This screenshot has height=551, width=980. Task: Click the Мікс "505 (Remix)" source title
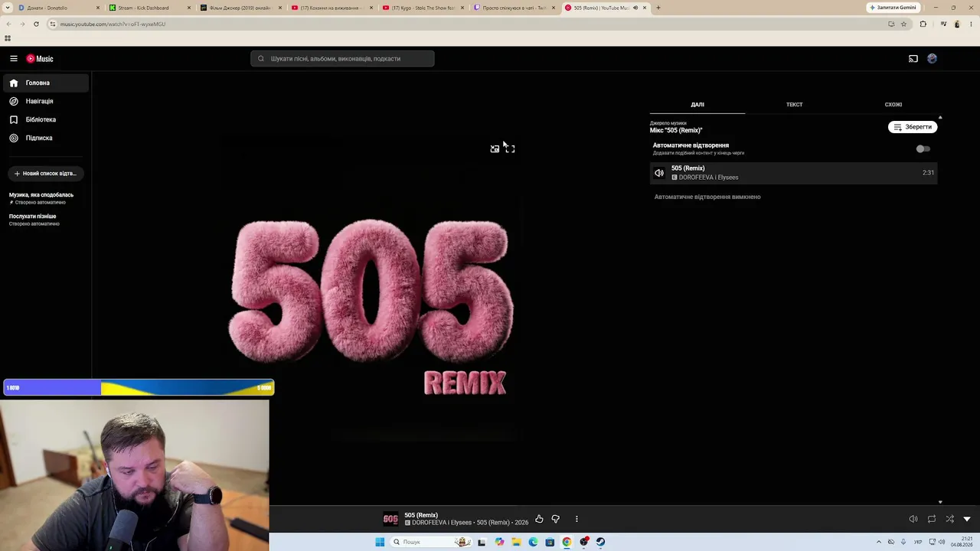point(676,130)
